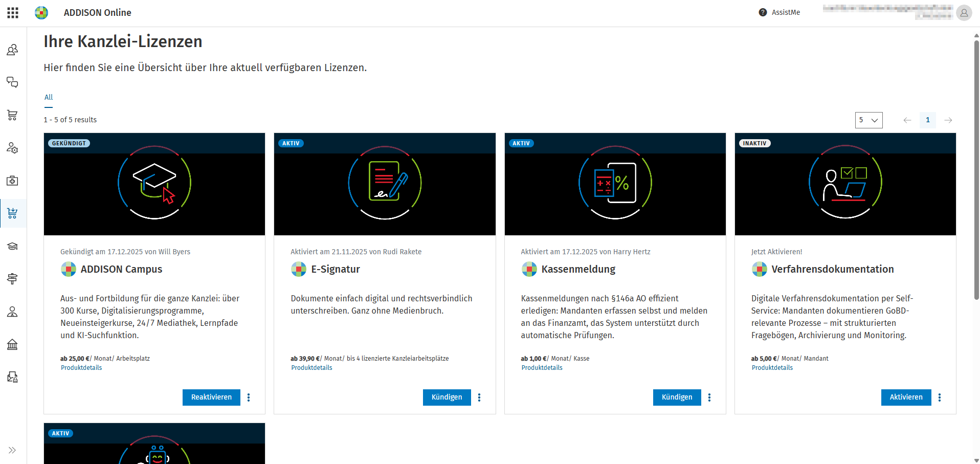Viewport: 980px width, 464px height.
Task: Open the first-aid case sidebar icon
Action: pyautogui.click(x=13, y=181)
